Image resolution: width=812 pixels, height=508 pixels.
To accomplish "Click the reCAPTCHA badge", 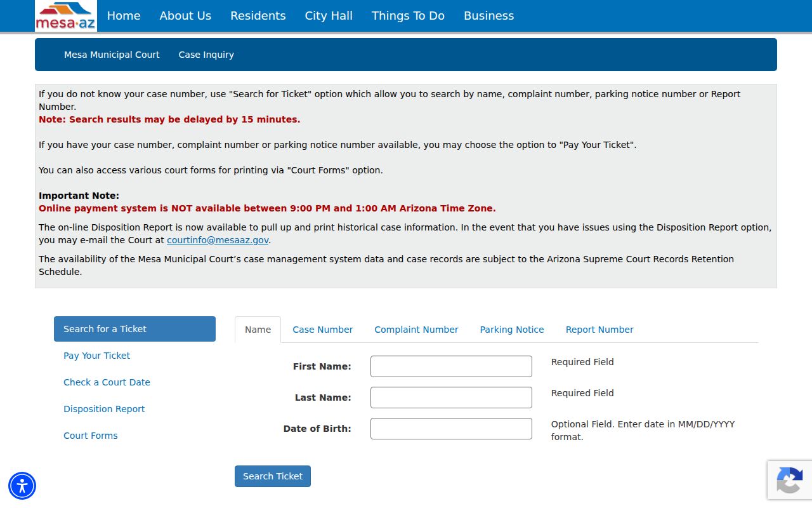I will [x=790, y=479].
